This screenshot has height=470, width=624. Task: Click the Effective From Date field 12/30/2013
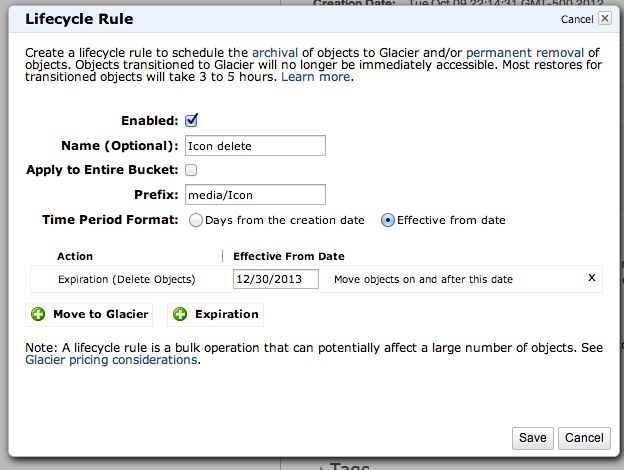coord(275,279)
